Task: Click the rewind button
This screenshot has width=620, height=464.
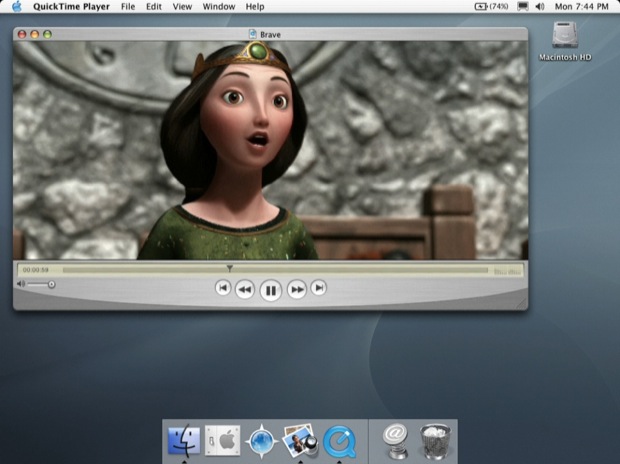Action: click(245, 290)
